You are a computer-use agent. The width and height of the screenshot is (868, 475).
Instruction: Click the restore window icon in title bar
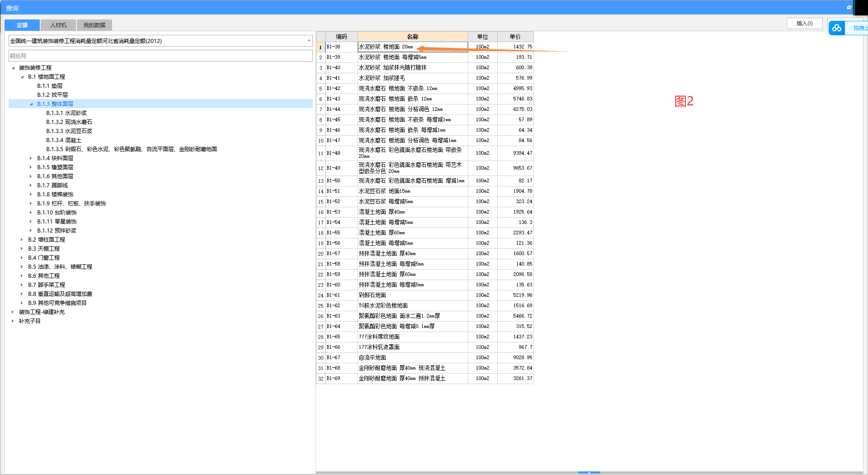[849, 7]
